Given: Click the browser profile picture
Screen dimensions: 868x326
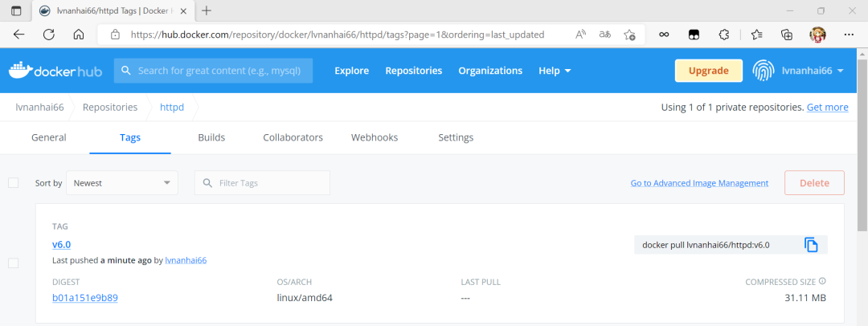Looking at the screenshot, I should 817,35.
